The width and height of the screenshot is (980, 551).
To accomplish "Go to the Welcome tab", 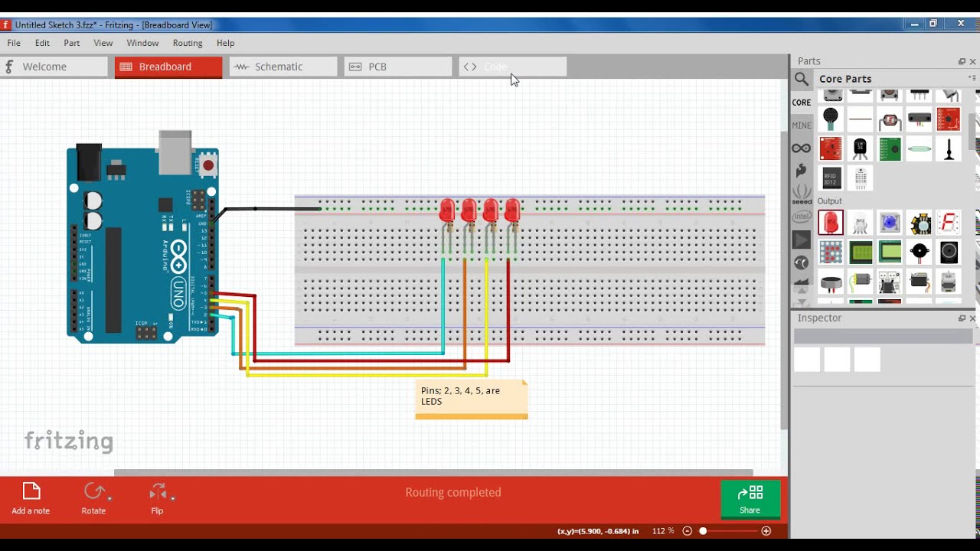I will pos(54,67).
